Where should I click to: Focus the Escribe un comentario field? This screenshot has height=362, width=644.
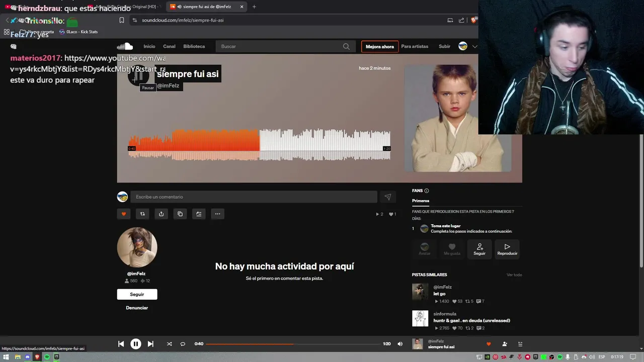tap(254, 197)
